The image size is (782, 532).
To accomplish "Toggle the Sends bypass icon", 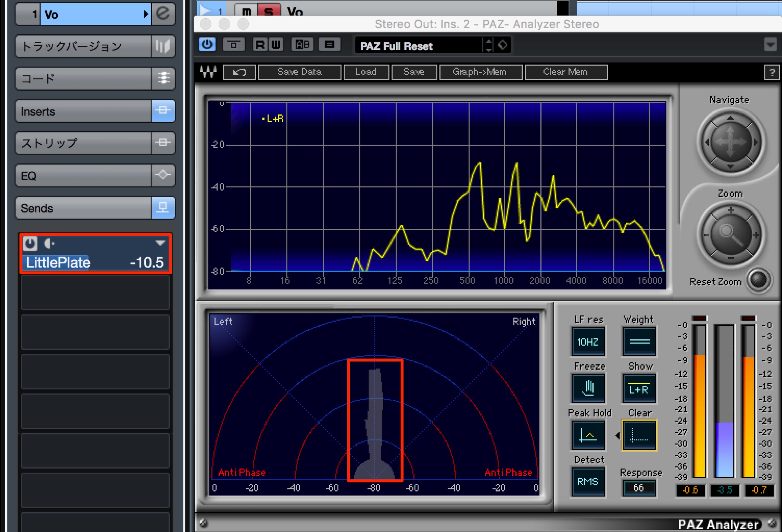I will (x=163, y=208).
